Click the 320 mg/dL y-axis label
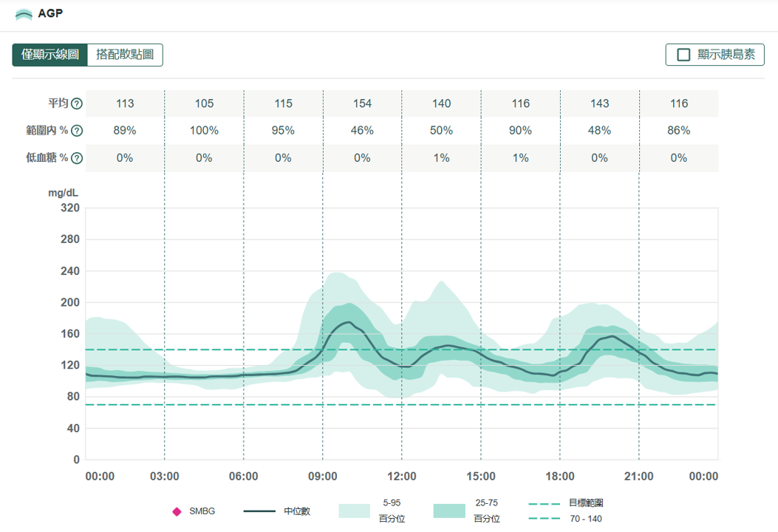The height and width of the screenshot is (532, 778). [69, 208]
